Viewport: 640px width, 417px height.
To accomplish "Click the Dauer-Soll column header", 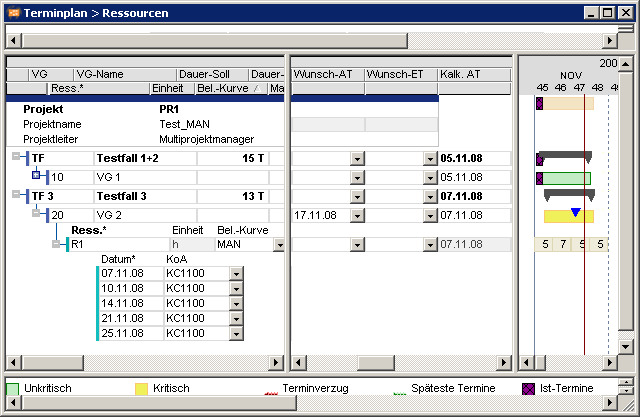I will pos(212,75).
